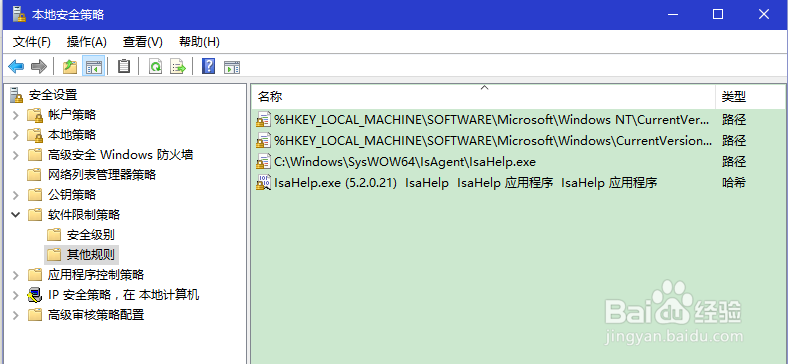Close the 本地安全策略 window
Image resolution: width=788 pixels, height=364 pixels.
pyautogui.click(x=763, y=15)
